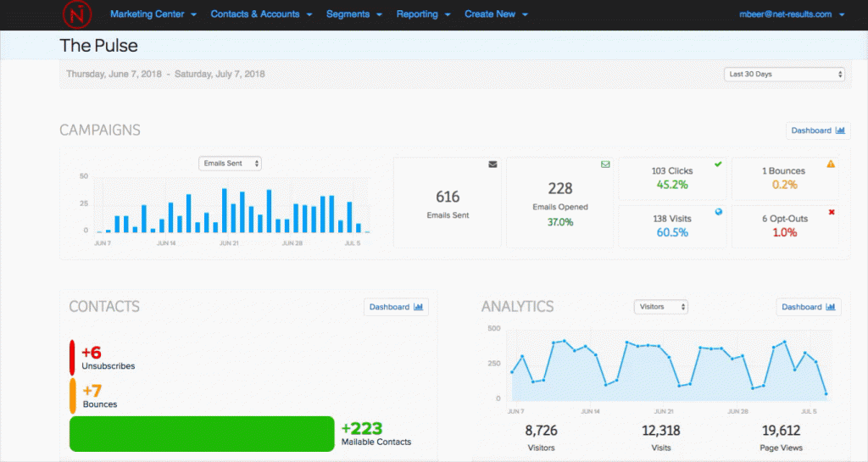Click the CONTACTS section heading
Viewport: 868px width, 462px height.
point(104,307)
